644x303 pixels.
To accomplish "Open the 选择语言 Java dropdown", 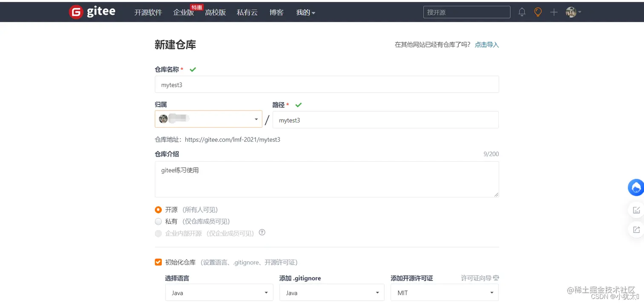I will [x=219, y=293].
